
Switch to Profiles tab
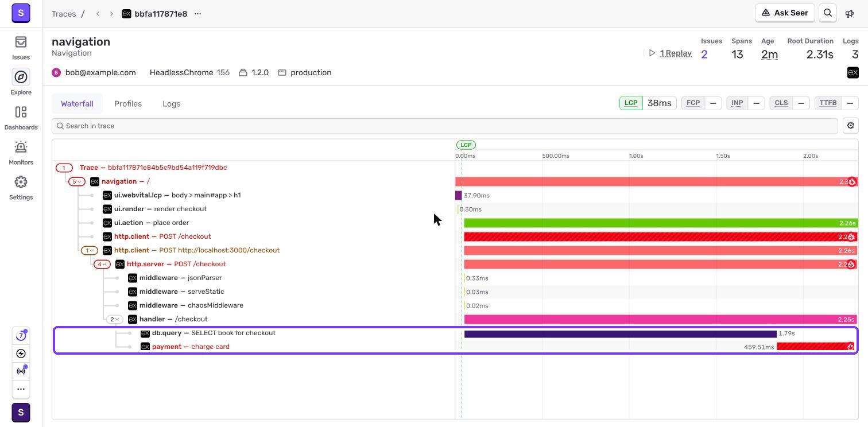(x=128, y=104)
